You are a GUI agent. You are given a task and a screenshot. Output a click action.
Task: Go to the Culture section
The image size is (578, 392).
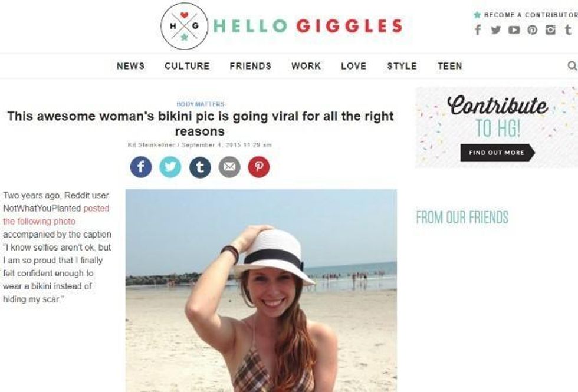[187, 66]
